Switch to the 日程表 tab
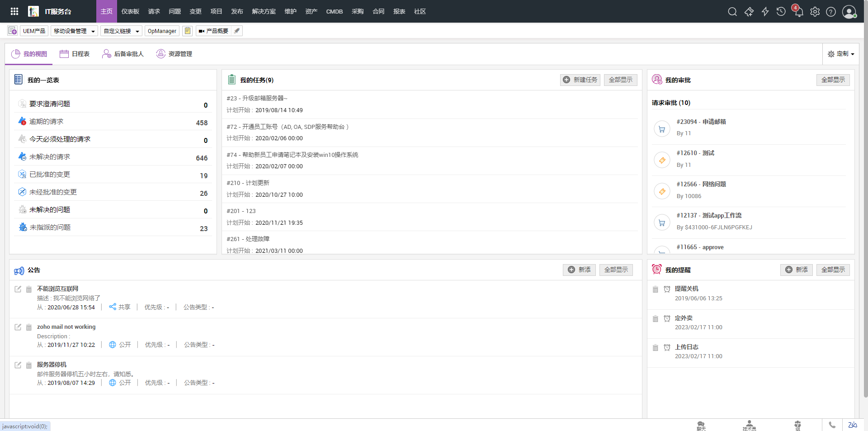Image resolution: width=868 pixels, height=431 pixels. [x=75, y=54]
